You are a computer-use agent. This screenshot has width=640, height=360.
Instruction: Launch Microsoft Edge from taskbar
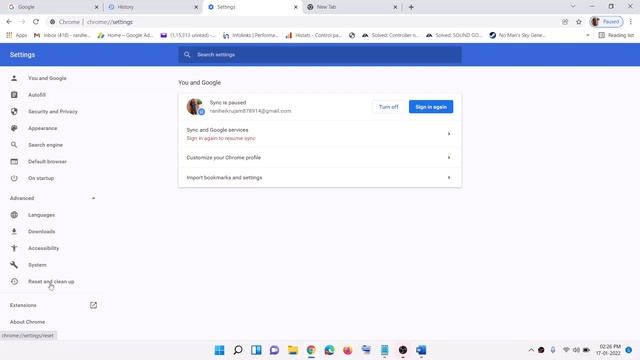pyautogui.click(x=329, y=350)
